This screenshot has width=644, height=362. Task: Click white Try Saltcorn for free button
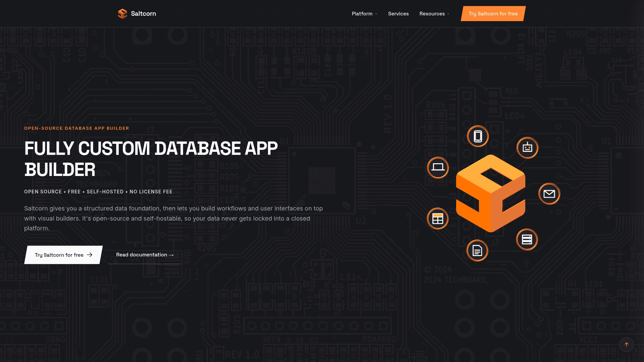(63, 255)
